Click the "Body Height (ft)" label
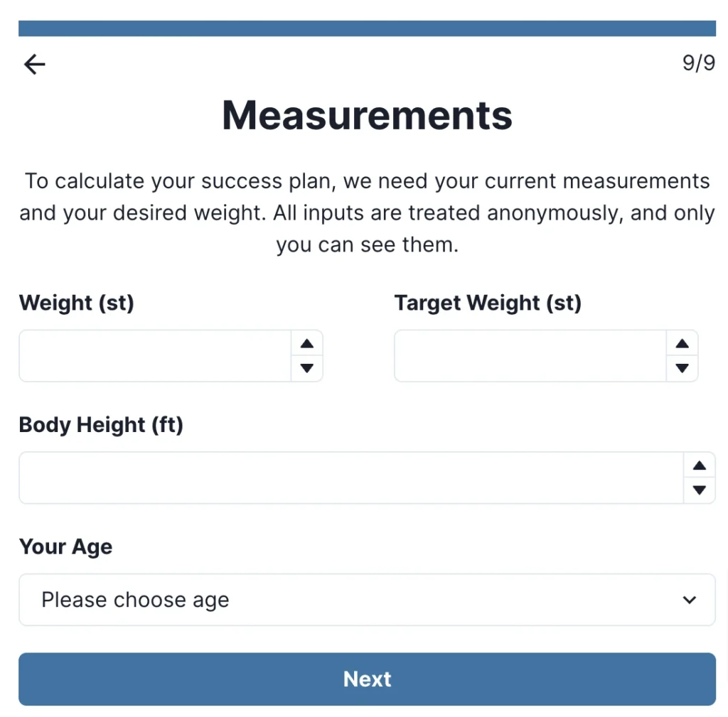728x717 pixels. 101,425
